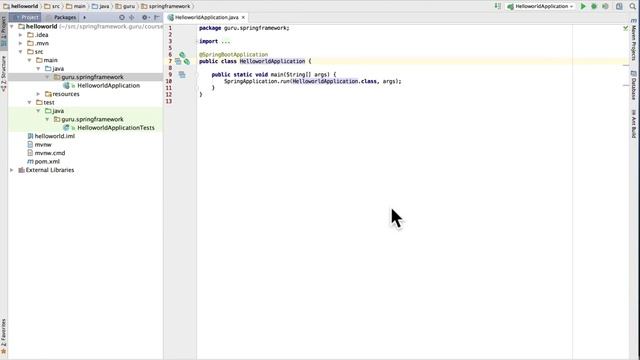Screen dimensions: 640x360
Task: Switch to the Packages view tab
Action: [x=62, y=17]
